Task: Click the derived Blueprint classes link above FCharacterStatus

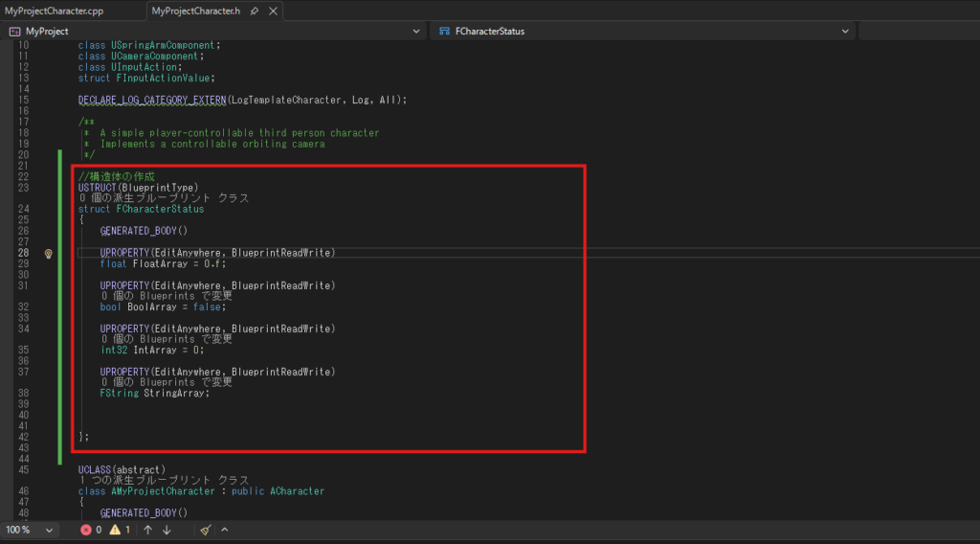Action: [x=163, y=198]
